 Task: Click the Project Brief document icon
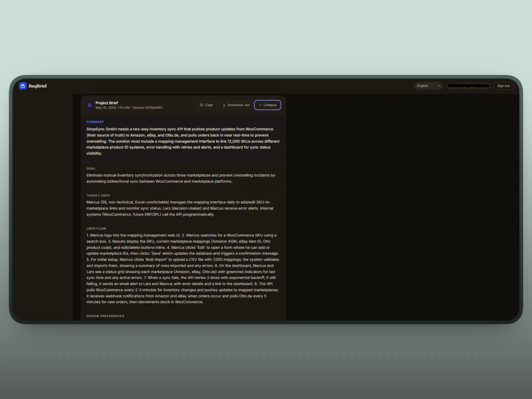coord(89,105)
